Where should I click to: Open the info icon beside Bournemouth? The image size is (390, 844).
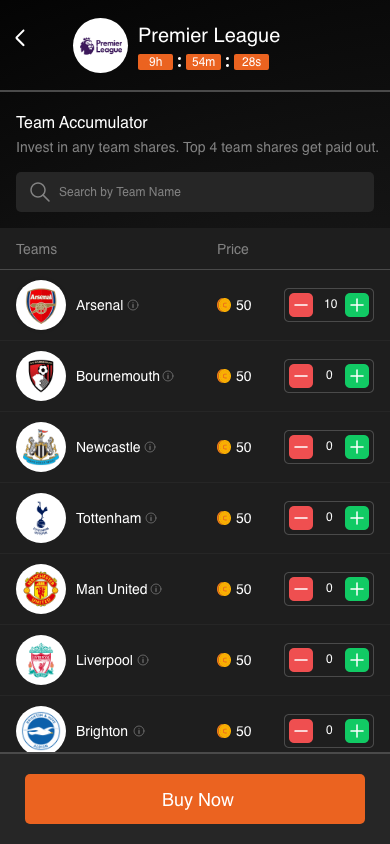point(168,376)
